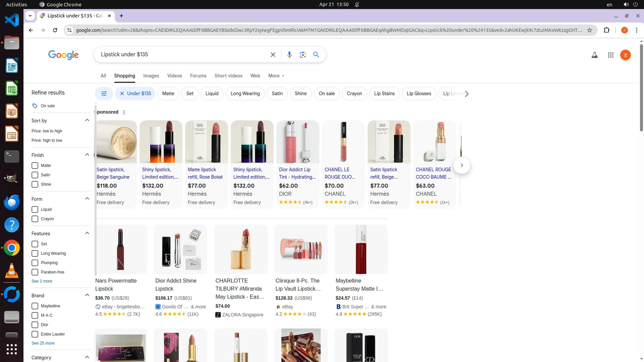This screenshot has height=362, width=644.
Task: Check the Matte finish checkbox
Action: pos(35,166)
